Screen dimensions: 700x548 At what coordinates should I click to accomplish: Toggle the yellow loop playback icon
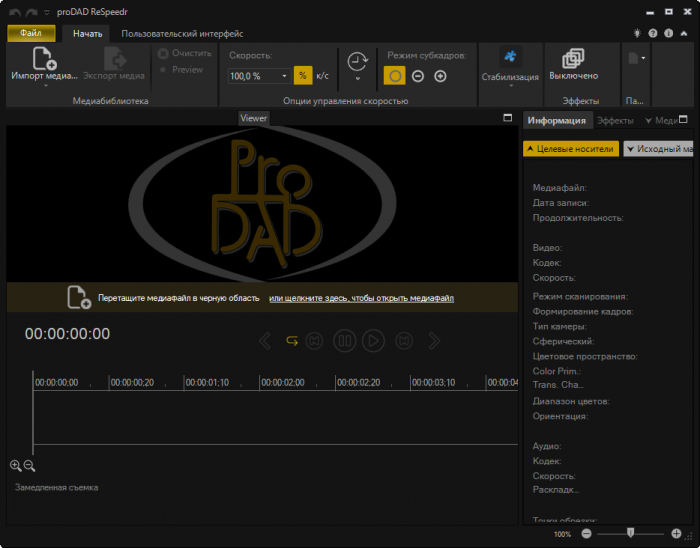pyautogui.click(x=292, y=341)
